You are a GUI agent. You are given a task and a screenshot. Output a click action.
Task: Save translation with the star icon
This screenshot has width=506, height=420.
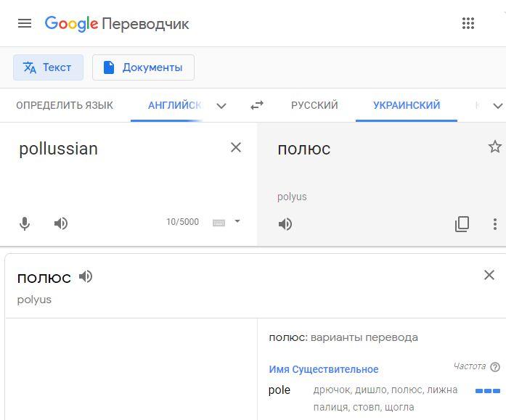(x=494, y=147)
